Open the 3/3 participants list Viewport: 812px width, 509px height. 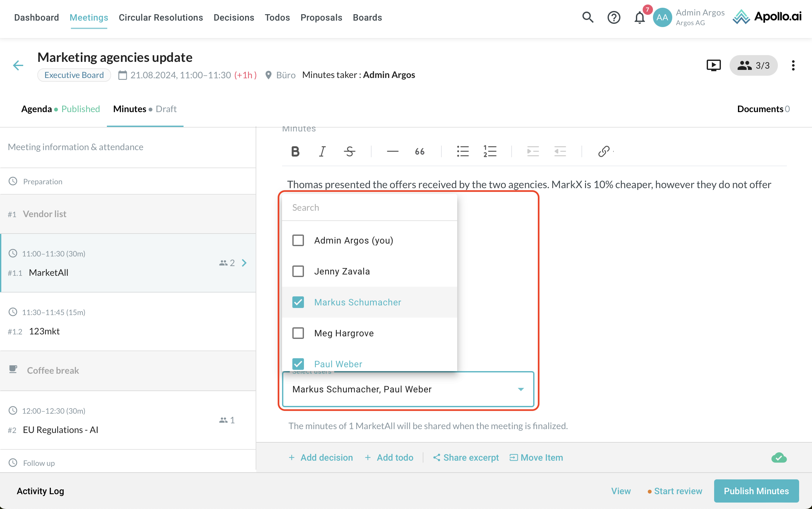[x=753, y=65]
